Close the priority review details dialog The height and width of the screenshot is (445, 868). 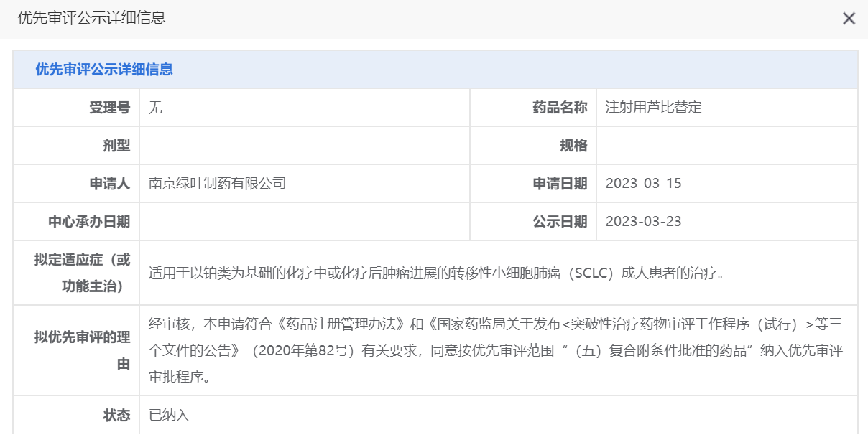(849, 19)
